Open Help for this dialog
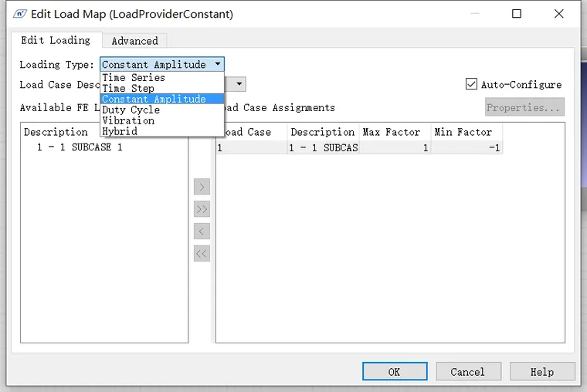 coord(542,371)
